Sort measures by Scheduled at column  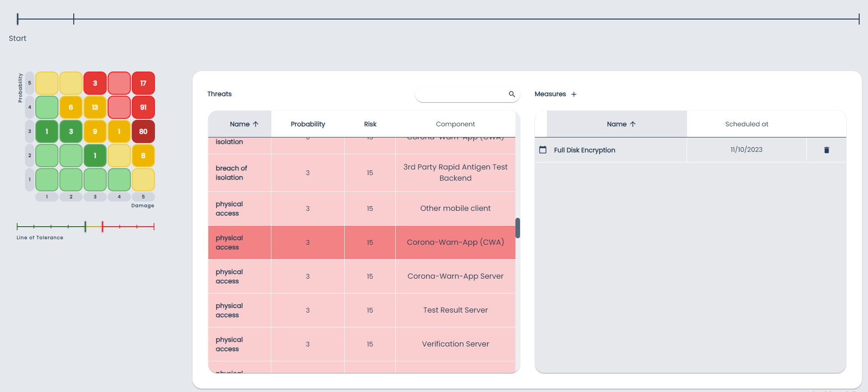[x=746, y=124]
